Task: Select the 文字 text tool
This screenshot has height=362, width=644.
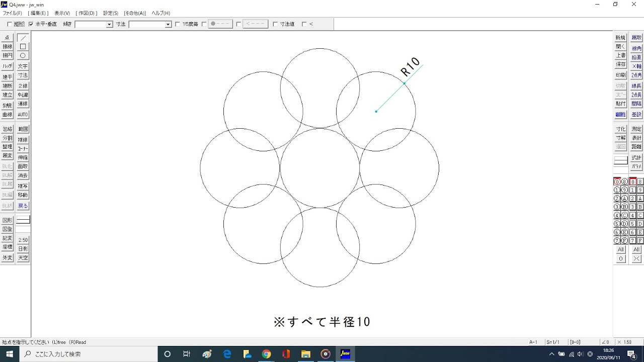Action: (23, 66)
